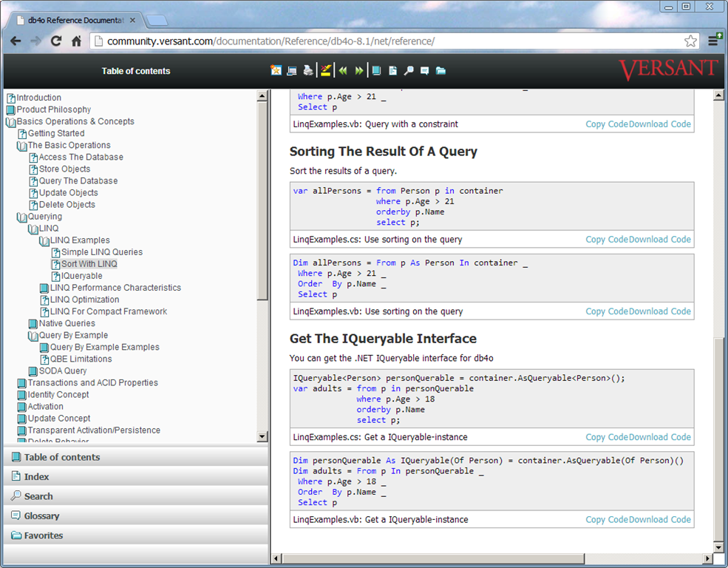The image size is (728, 568).
Task: Expand the Native Queries book node
Action: click(x=33, y=323)
